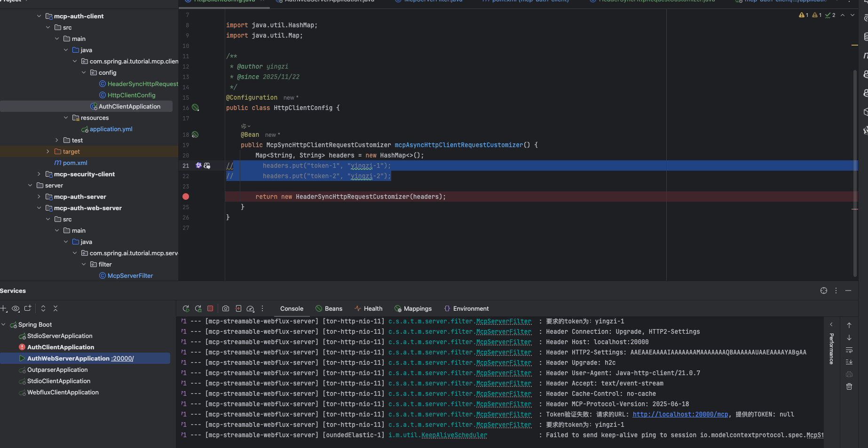Toggle soft-wrap in the console
Image resolution: width=868 pixels, height=448 pixels.
tap(849, 350)
